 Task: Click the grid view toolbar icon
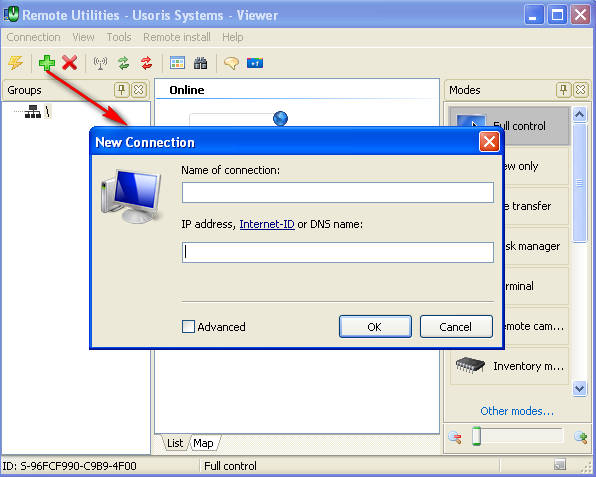(178, 63)
